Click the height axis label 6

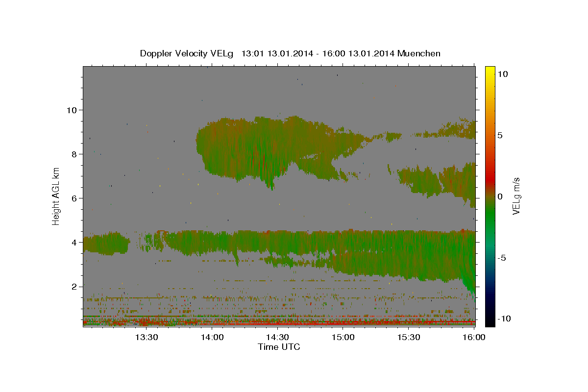(x=74, y=198)
